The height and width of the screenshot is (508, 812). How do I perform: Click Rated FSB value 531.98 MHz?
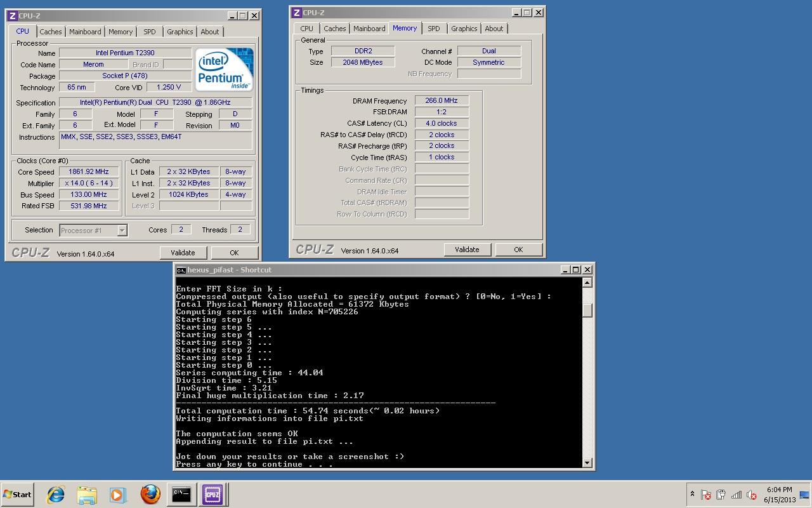(88, 206)
